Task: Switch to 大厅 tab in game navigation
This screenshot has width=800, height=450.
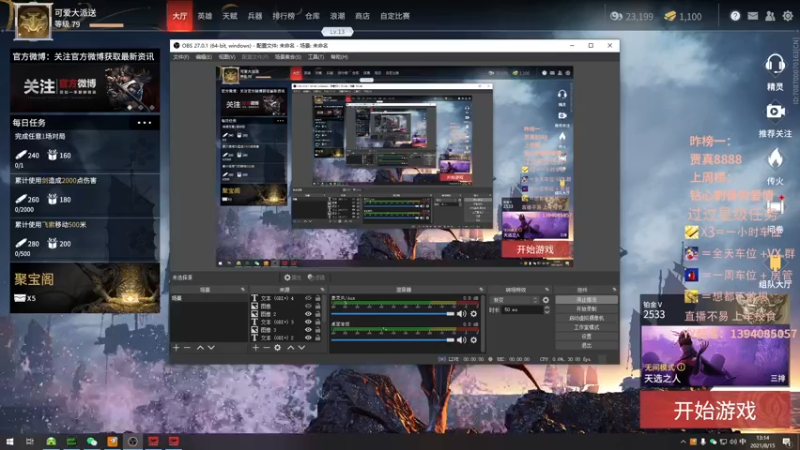Action: pyautogui.click(x=180, y=16)
